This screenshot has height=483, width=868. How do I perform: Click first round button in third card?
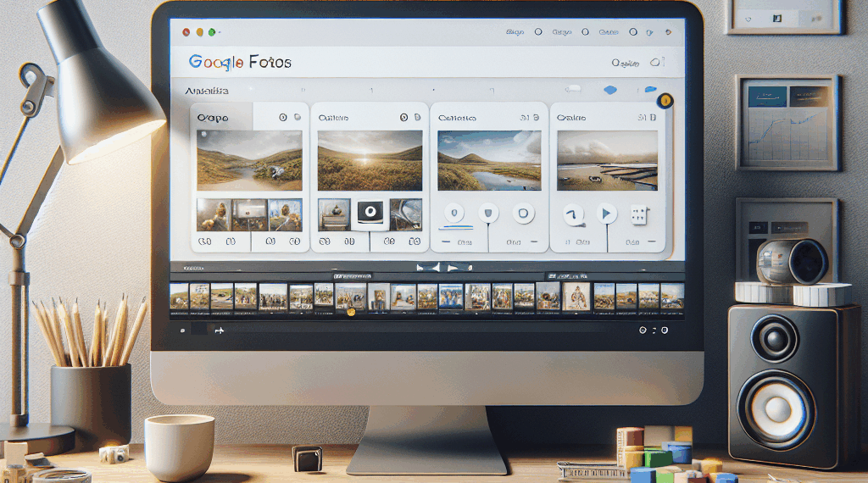[x=454, y=213]
